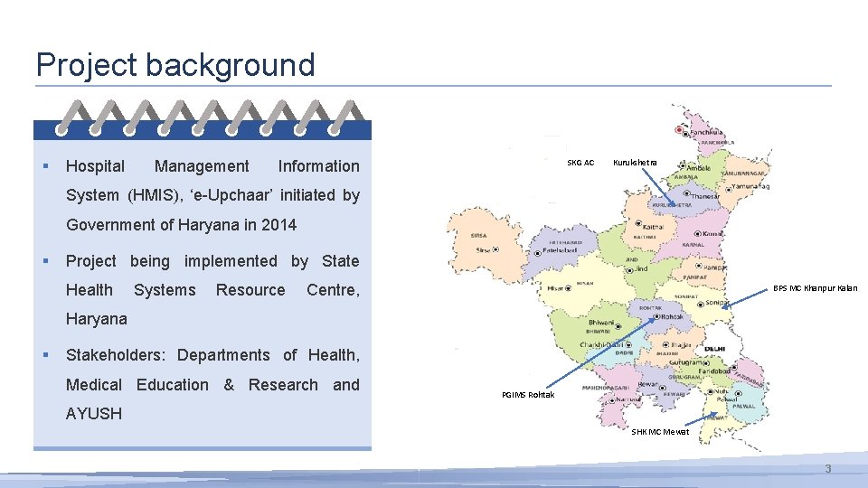Click the red capital marker near Panchkula

coord(679,129)
